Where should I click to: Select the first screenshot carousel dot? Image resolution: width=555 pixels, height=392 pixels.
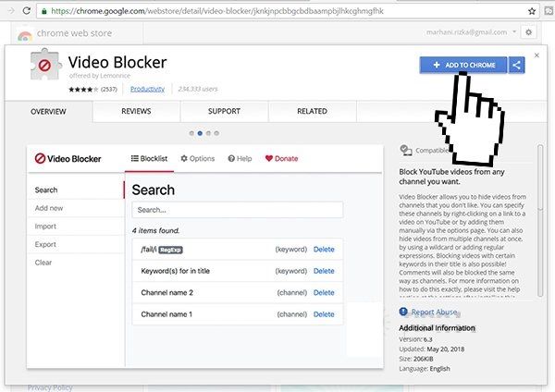tap(191, 133)
